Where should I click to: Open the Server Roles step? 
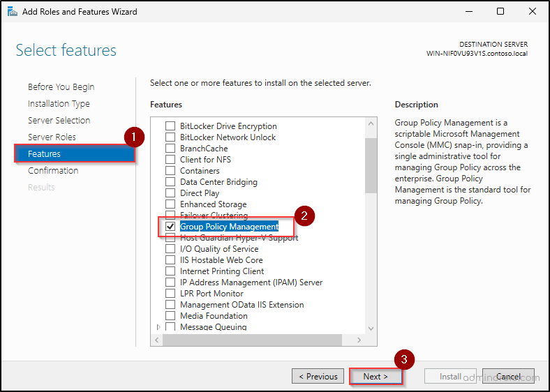point(52,137)
